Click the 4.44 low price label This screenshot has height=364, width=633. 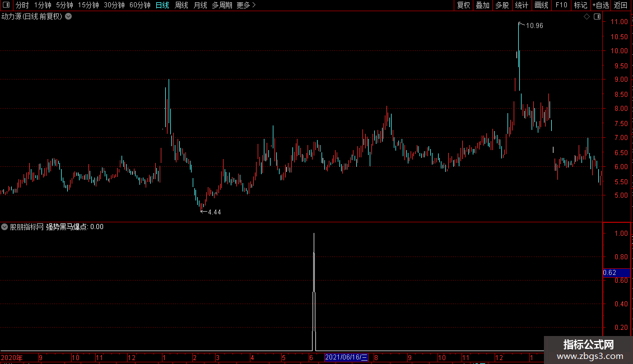pos(215,212)
